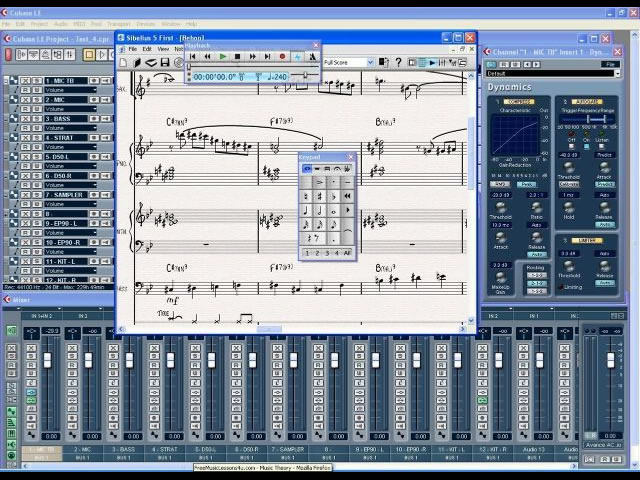Screen dimensions: 640x480
Task: Click the Save disk icon in Sibelius toolbar
Action: click(164, 62)
